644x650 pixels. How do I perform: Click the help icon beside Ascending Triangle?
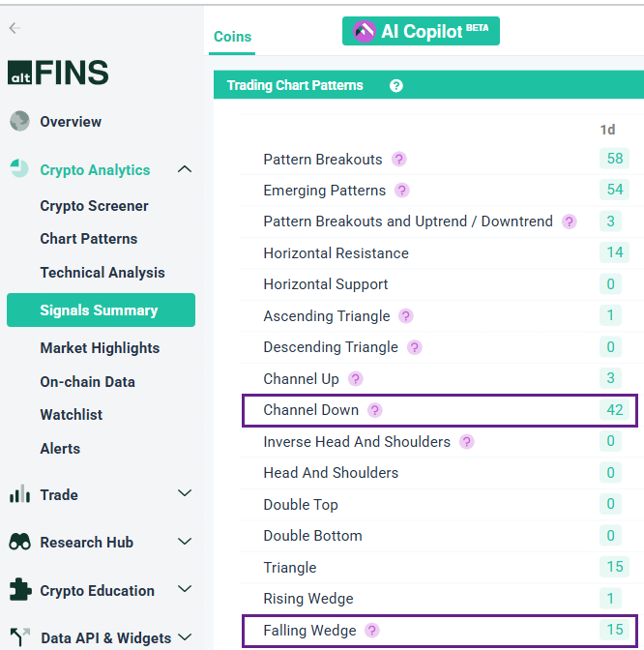pos(406,316)
